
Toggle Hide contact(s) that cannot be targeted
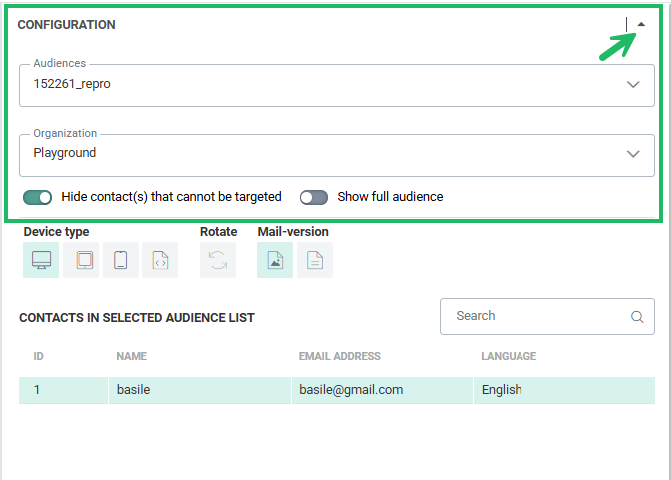click(x=38, y=197)
